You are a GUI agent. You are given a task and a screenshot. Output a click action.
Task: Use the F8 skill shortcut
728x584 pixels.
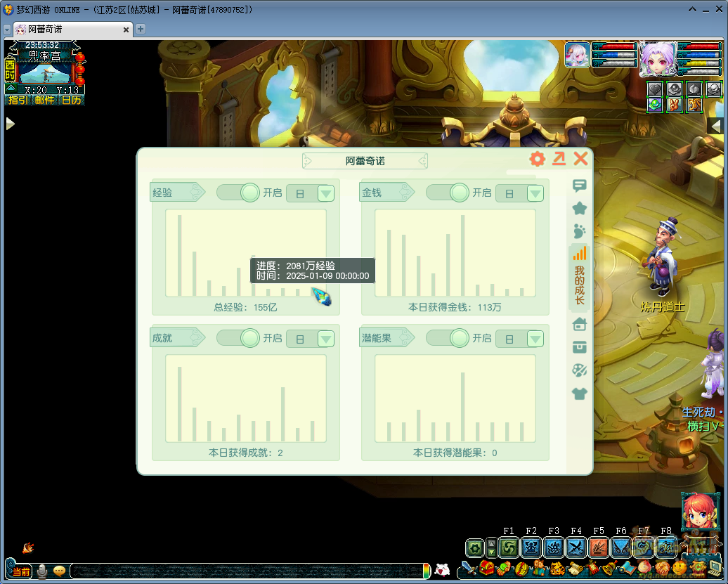point(666,547)
